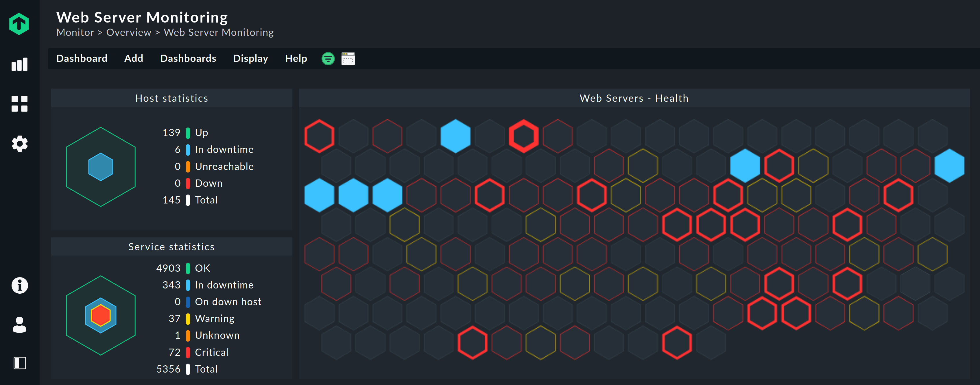This screenshot has height=385, width=980.
Task: Select the Add menu option
Action: 134,58
